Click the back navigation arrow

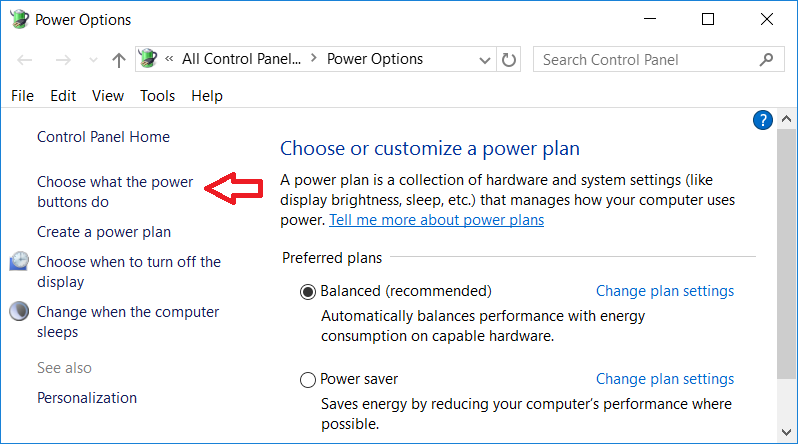[x=24, y=60]
